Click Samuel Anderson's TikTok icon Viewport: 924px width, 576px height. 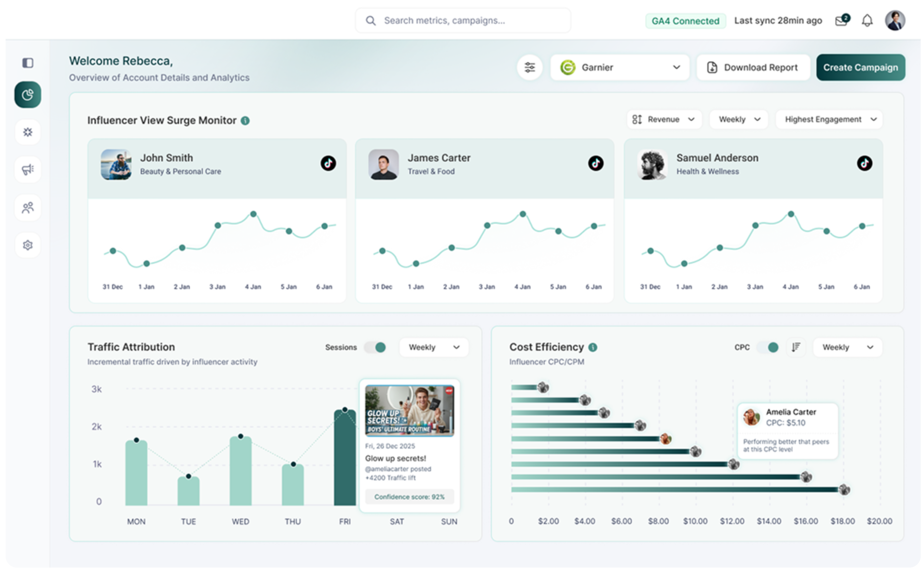[865, 163]
